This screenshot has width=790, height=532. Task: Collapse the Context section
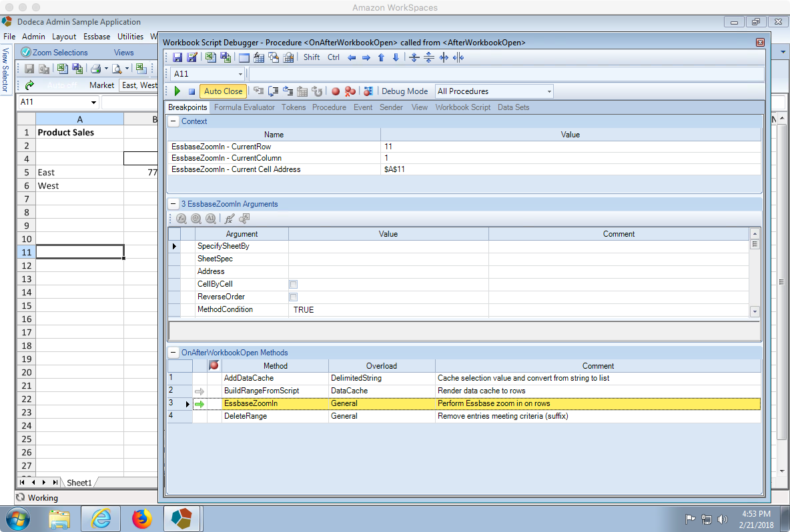173,121
